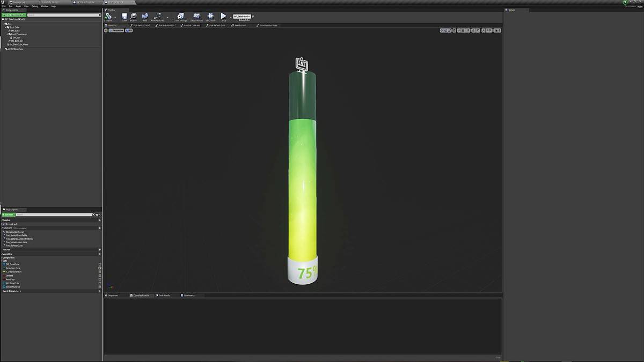Screen dimensions: 644x362
Task: Open the File menu
Action: tap(4, 6)
